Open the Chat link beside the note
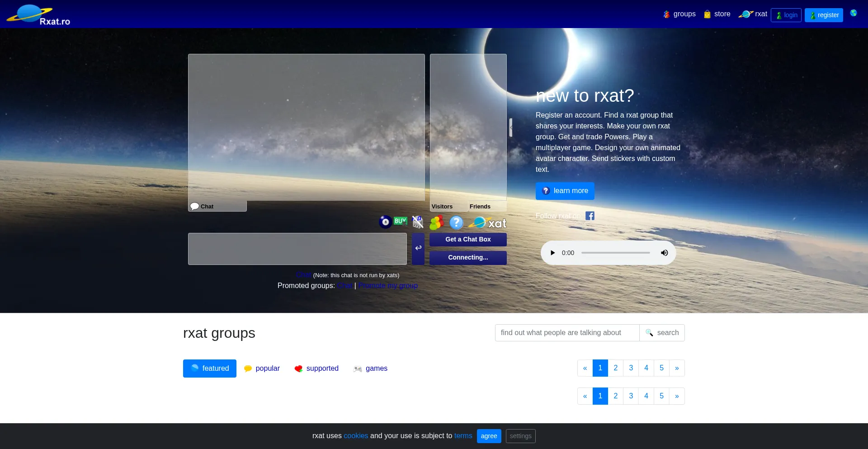The height and width of the screenshot is (449, 868). 304,274
